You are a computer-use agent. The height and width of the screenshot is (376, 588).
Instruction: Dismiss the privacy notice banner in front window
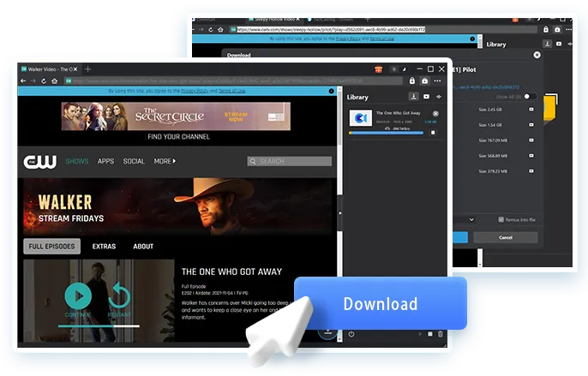[x=331, y=91]
